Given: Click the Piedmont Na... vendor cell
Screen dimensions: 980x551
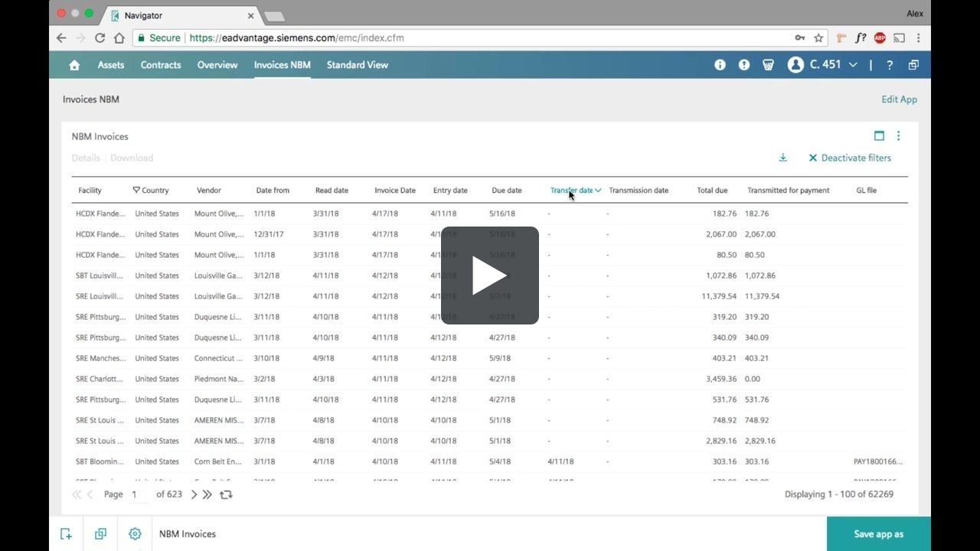Looking at the screenshot, I should tap(219, 379).
